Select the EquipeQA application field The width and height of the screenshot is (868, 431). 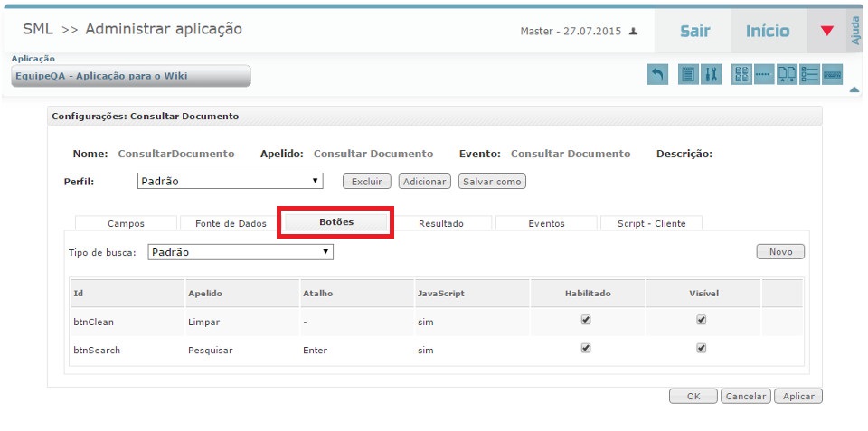click(x=131, y=76)
